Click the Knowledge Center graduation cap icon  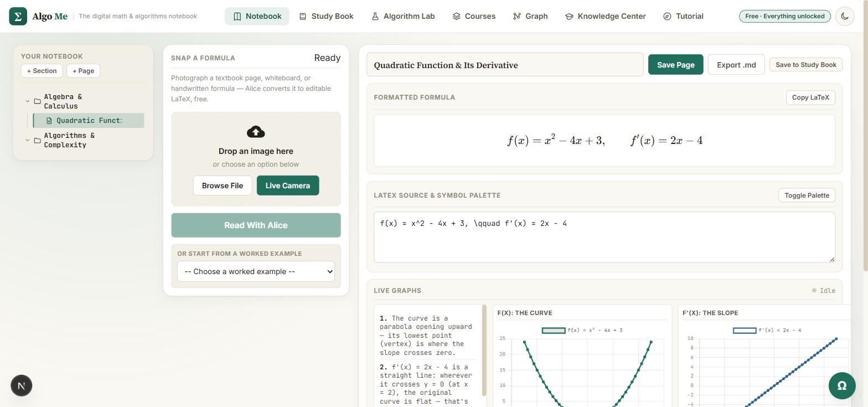569,16
